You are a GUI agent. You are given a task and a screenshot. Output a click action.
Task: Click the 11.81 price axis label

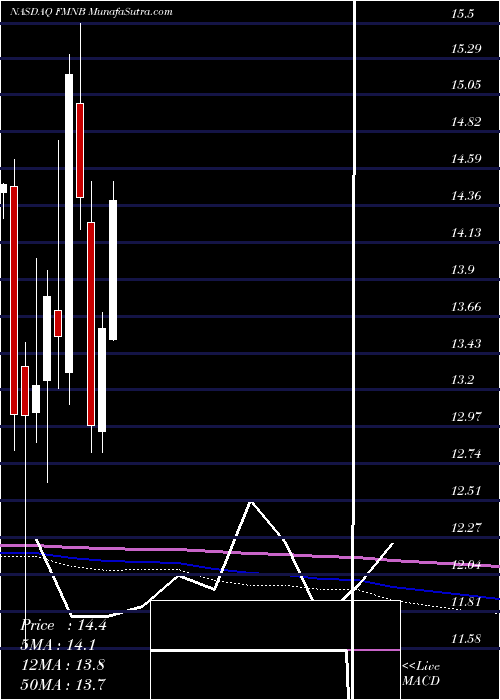(466, 602)
